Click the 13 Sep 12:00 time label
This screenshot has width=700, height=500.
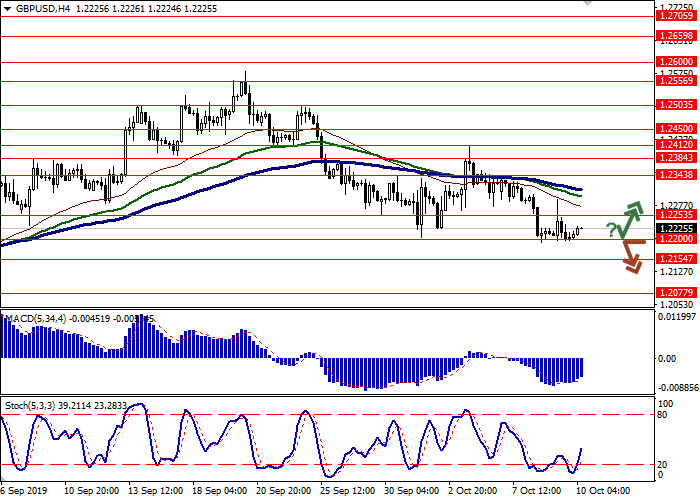tap(156, 491)
